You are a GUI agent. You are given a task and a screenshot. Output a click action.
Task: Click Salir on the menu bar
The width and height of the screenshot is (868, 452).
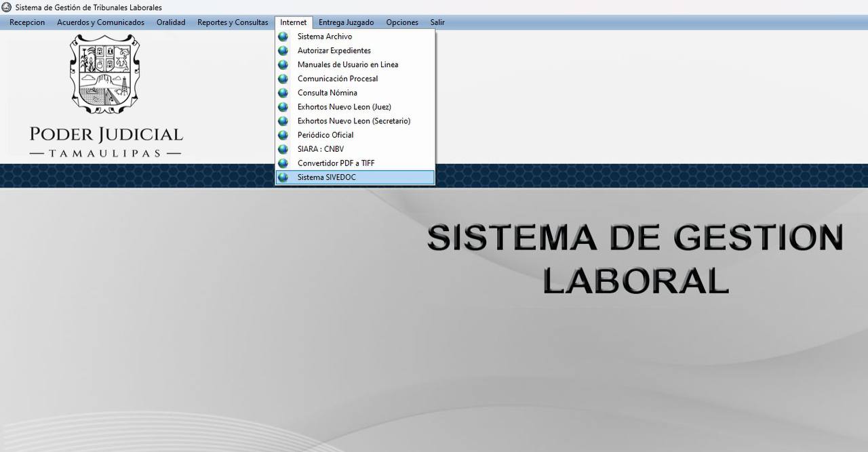pos(437,22)
